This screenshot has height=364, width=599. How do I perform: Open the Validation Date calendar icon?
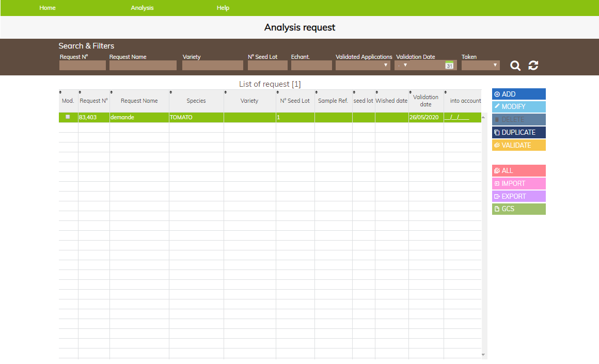pos(449,65)
